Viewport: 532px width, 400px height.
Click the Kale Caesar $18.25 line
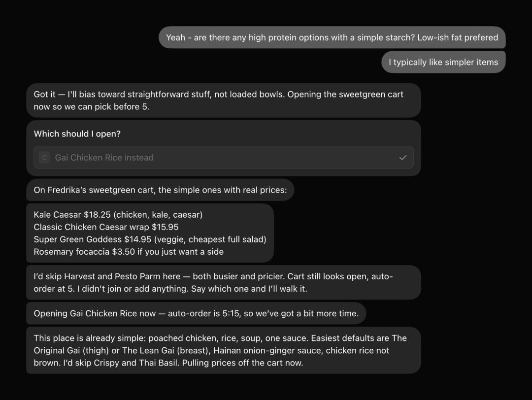pos(118,215)
